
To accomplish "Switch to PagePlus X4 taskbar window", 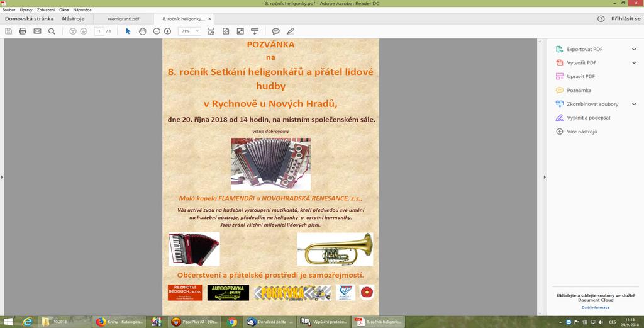I will (x=194, y=322).
